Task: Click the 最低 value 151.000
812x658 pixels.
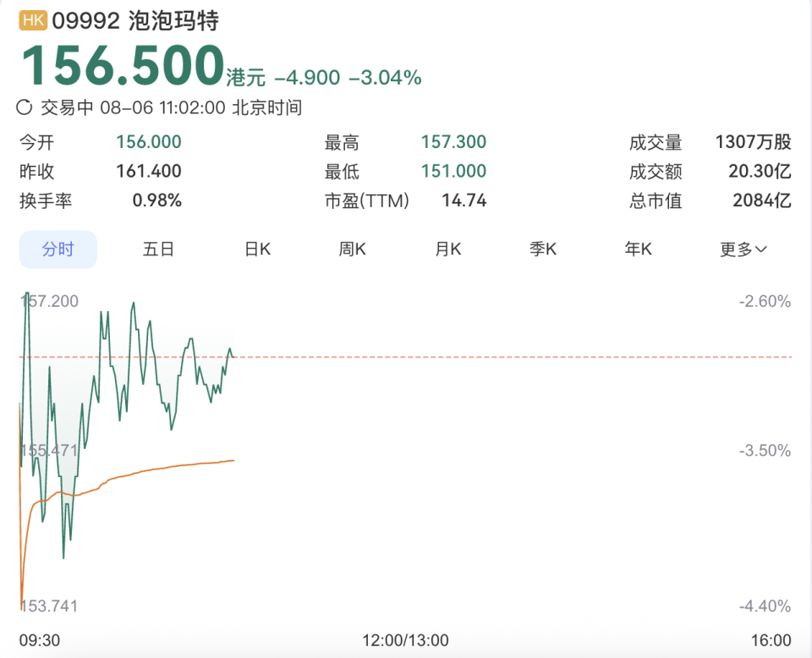Action: (453, 172)
